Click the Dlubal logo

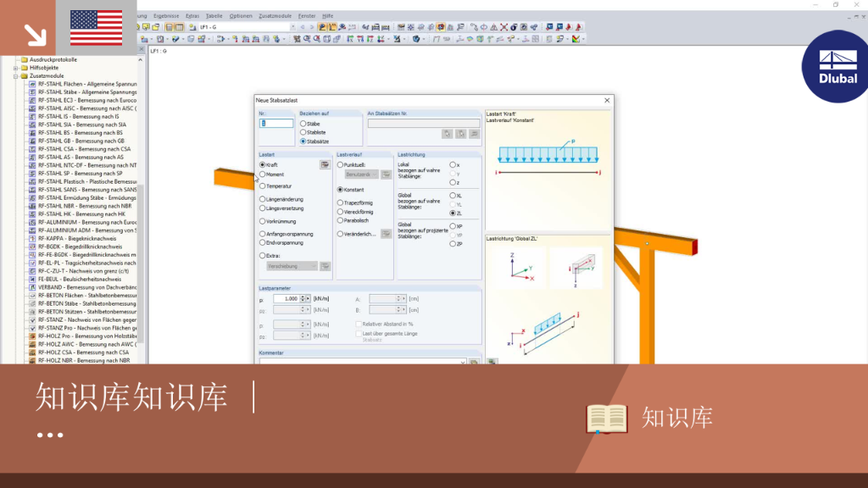[837, 67]
